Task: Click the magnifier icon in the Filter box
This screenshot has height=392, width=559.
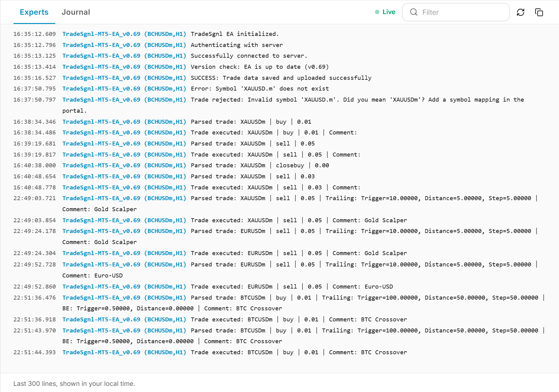Action: click(x=414, y=12)
